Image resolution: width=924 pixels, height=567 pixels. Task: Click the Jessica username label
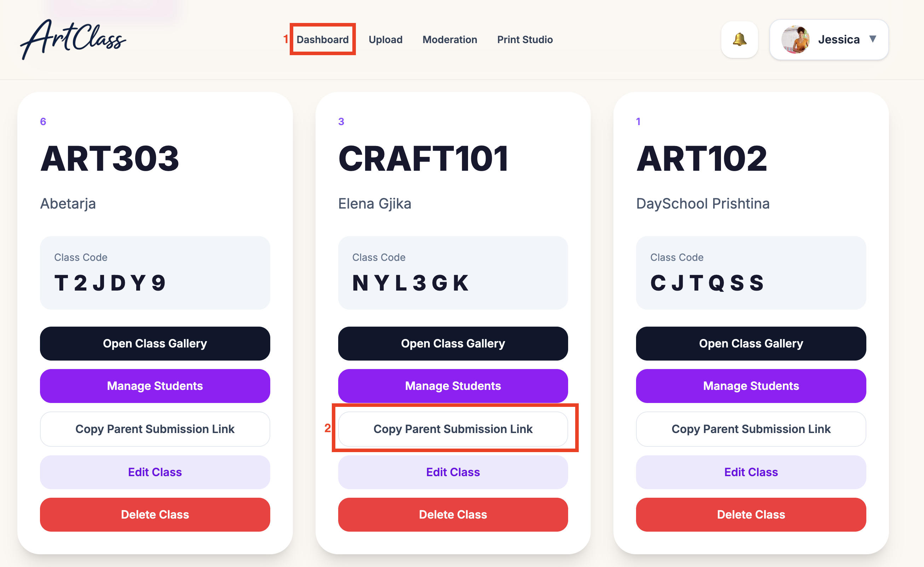839,39
